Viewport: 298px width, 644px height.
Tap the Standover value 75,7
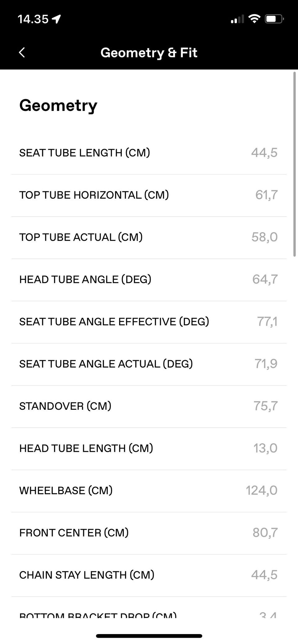point(265,406)
